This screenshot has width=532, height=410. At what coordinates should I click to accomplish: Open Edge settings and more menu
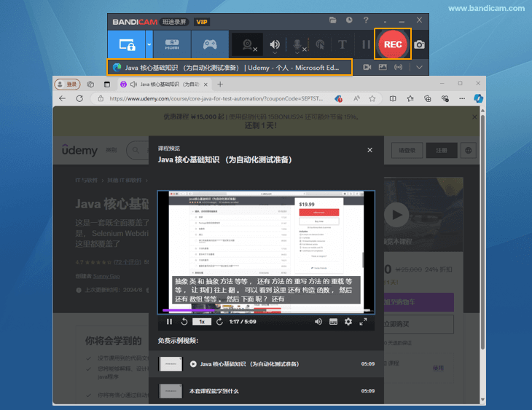tap(462, 98)
